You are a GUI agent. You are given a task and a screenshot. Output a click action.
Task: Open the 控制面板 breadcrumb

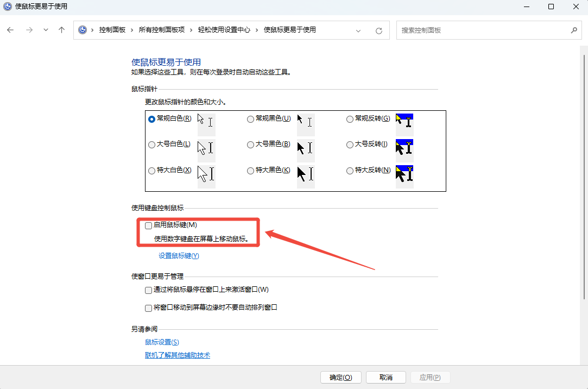point(112,30)
